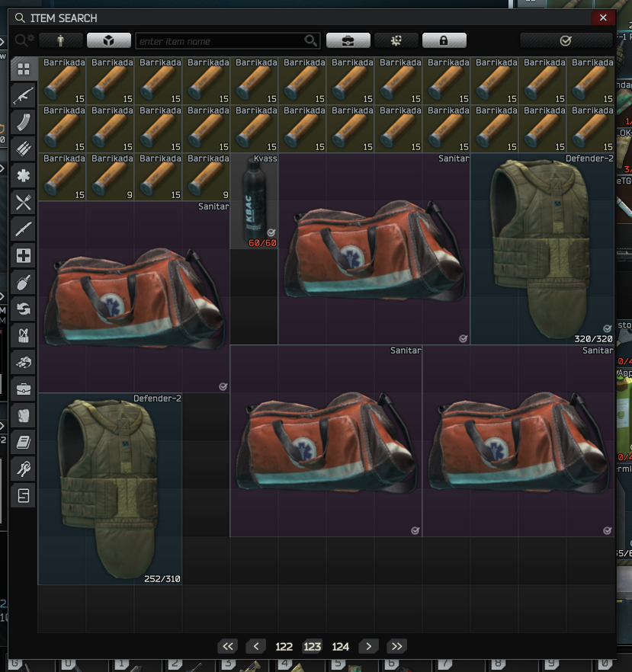Click the 'ITEM SEARCH' window title
The image size is (632, 672).
(x=63, y=18)
